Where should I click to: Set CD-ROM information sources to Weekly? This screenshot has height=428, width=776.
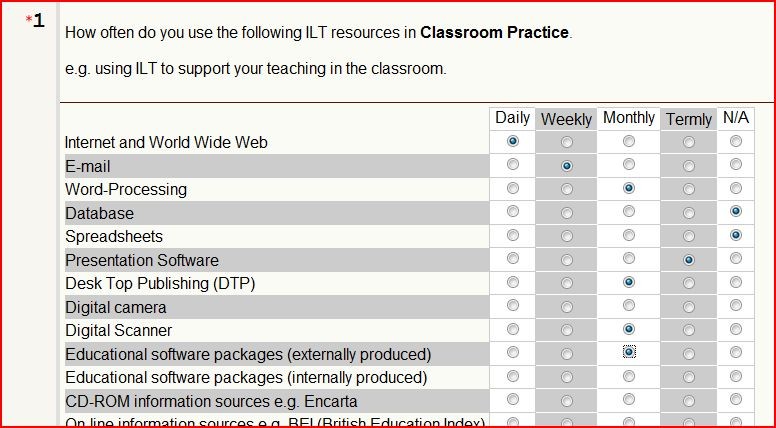(567, 400)
